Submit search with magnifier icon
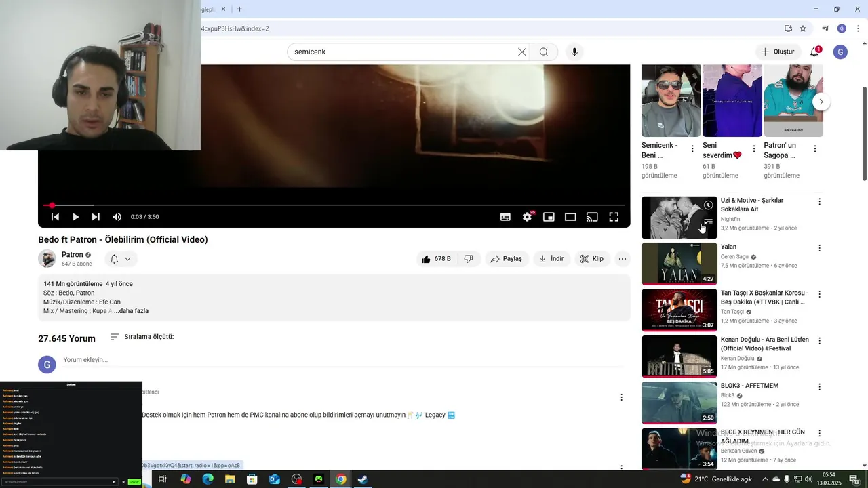Viewport: 868px width, 488px height. click(x=544, y=52)
